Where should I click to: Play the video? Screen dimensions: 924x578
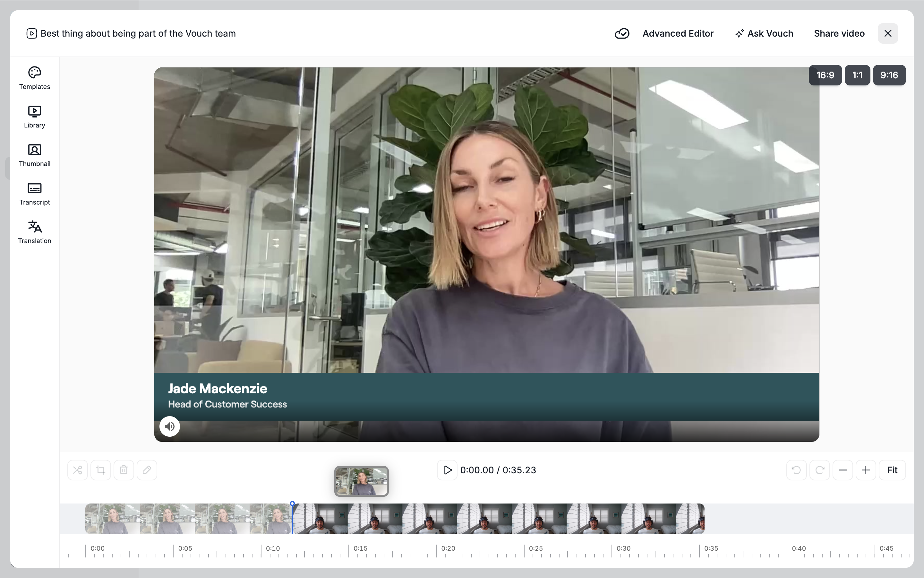coord(447,470)
